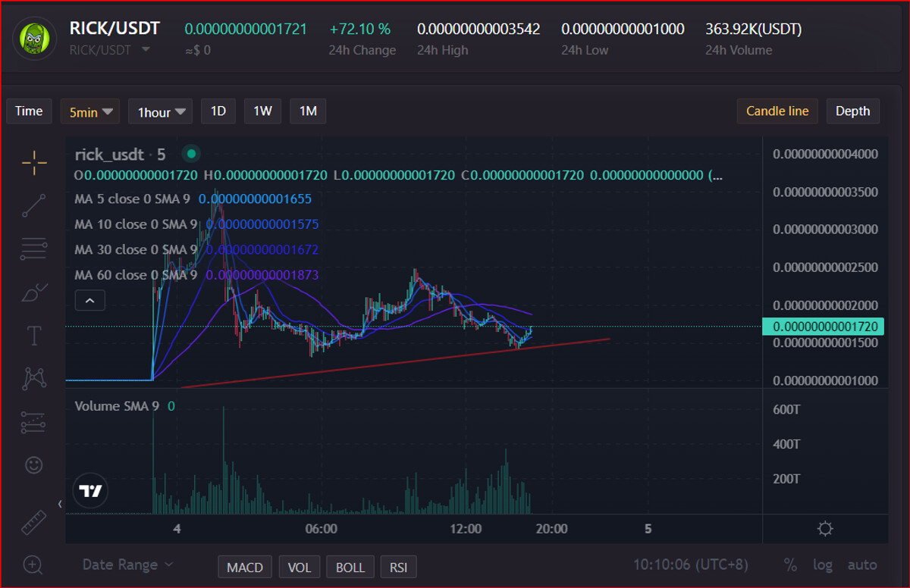Select the trend line drawing tool

pos(34,205)
